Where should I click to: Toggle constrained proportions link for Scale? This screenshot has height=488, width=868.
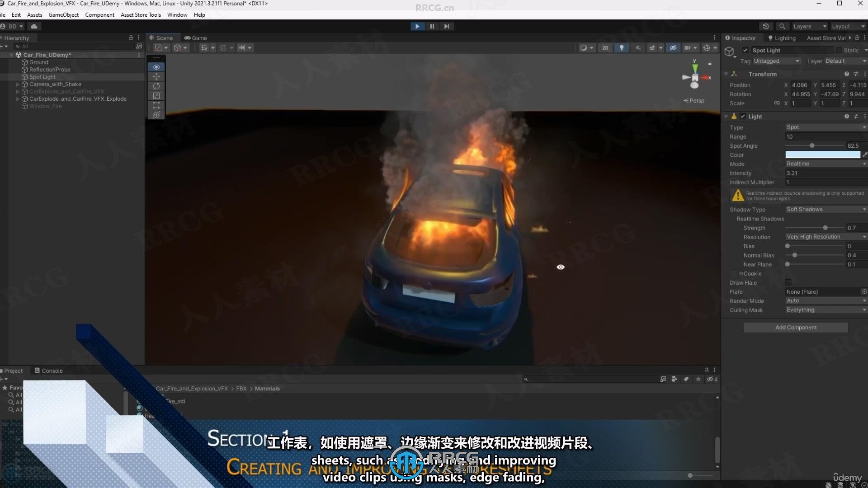click(777, 103)
